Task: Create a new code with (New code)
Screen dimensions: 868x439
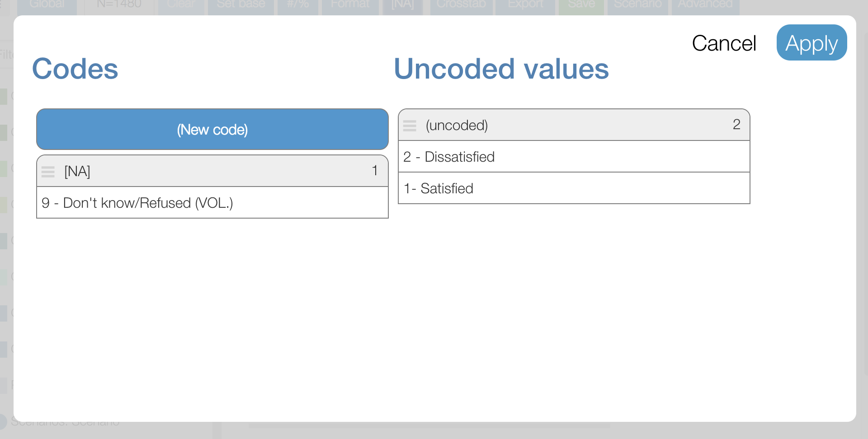Action: click(212, 130)
